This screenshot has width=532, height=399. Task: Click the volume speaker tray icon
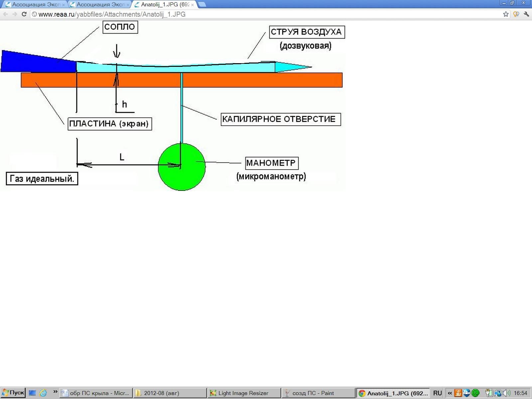(x=506, y=393)
